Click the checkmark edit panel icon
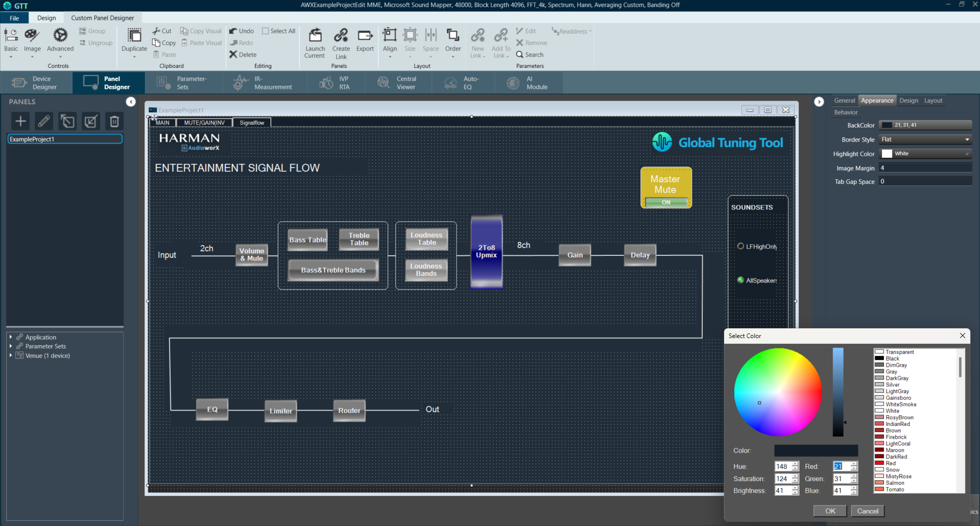The image size is (980, 526). click(91, 121)
